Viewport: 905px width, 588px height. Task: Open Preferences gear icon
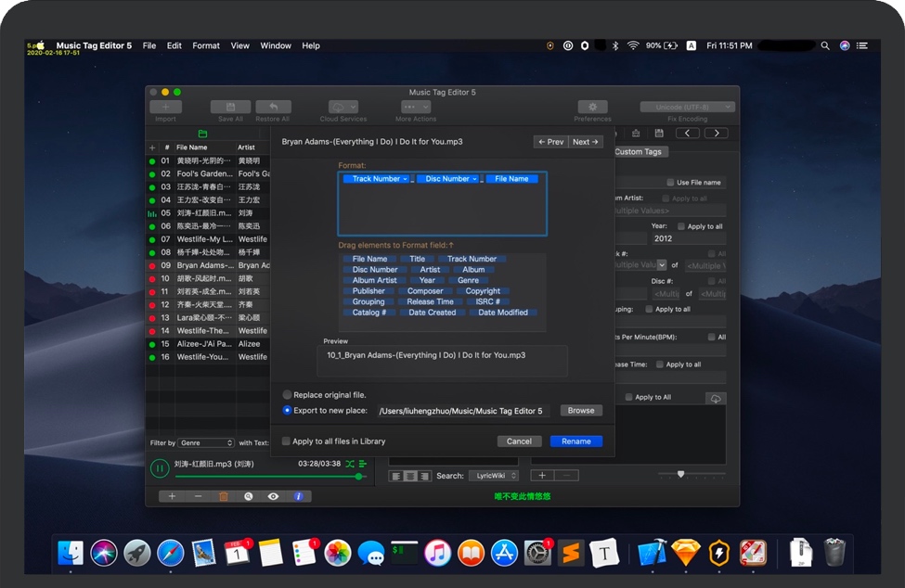pyautogui.click(x=592, y=108)
